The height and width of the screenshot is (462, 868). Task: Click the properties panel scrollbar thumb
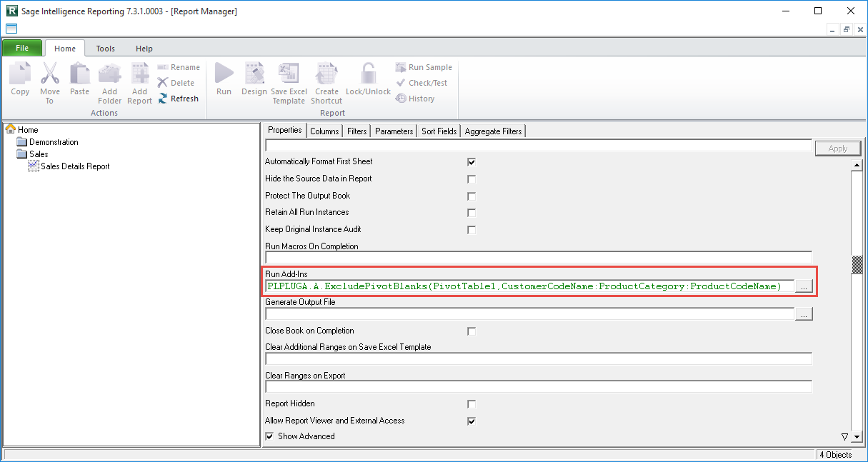point(858,264)
